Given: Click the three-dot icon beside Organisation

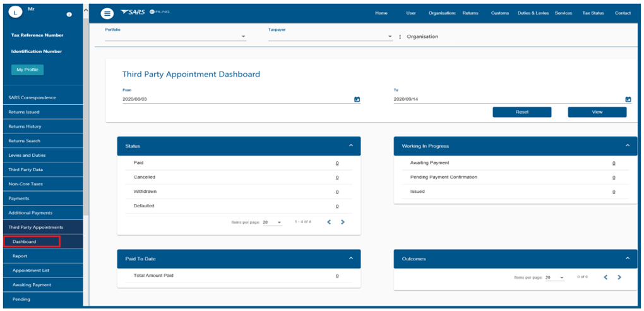Looking at the screenshot, I should point(400,37).
